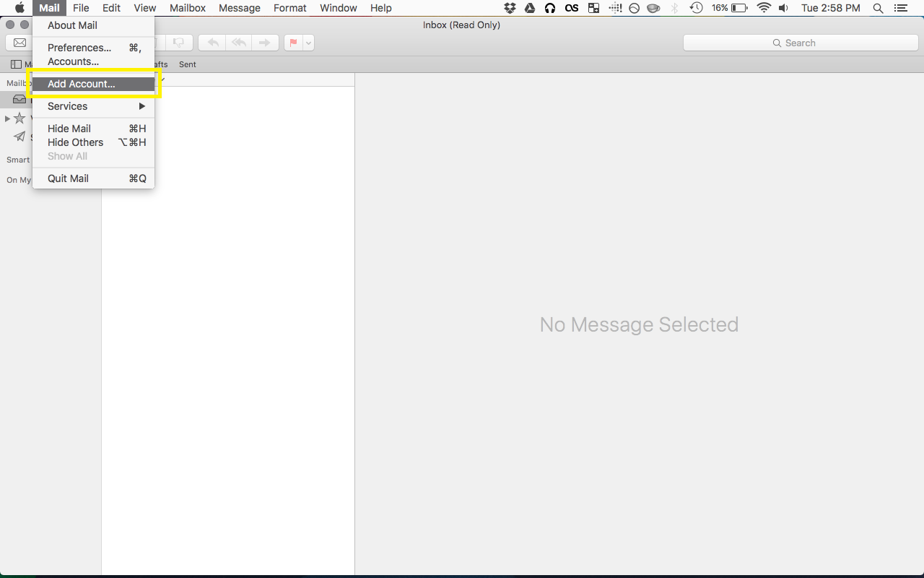Viewport: 924px width, 578px height.
Task: Open the Message menu
Action: [240, 8]
